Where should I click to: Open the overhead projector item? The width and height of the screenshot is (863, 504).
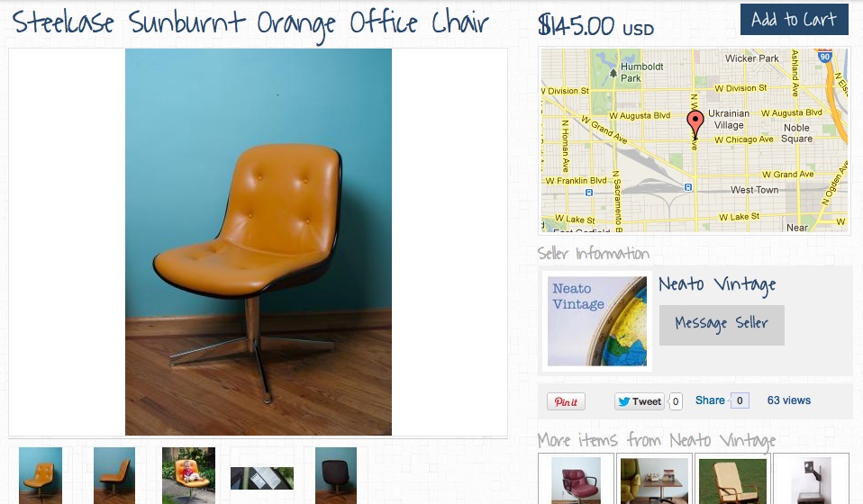pos(811,480)
